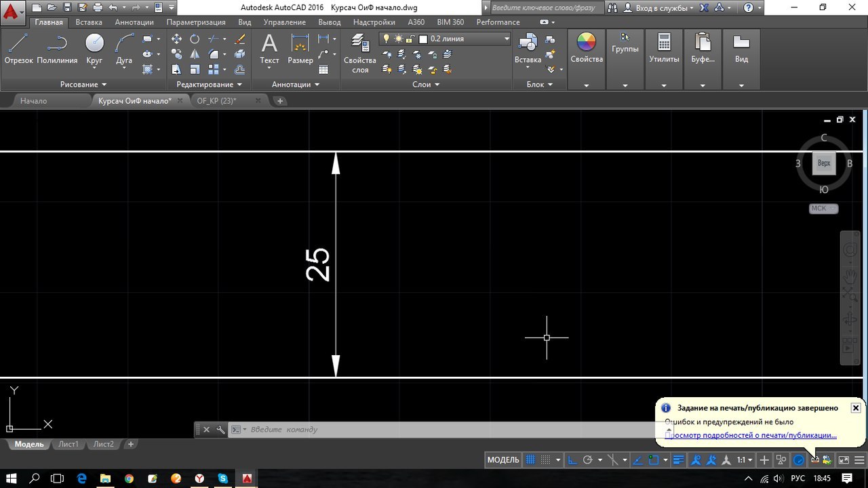Open the print details link in notification

[751, 436]
